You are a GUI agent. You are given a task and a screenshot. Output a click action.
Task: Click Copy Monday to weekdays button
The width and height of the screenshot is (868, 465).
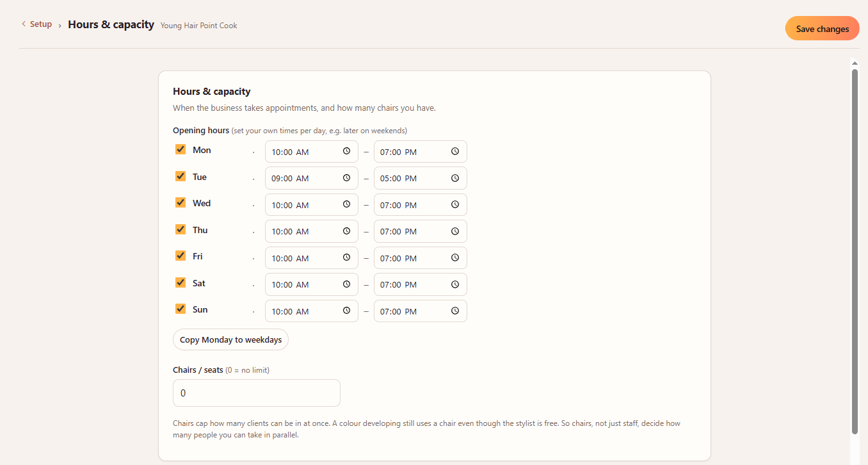tap(230, 339)
